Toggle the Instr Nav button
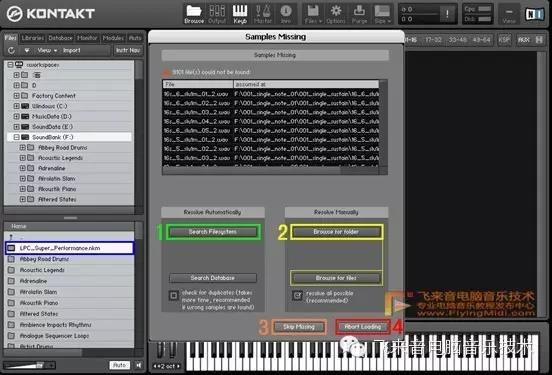Screen dimensions: 552x375 point(128,50)
